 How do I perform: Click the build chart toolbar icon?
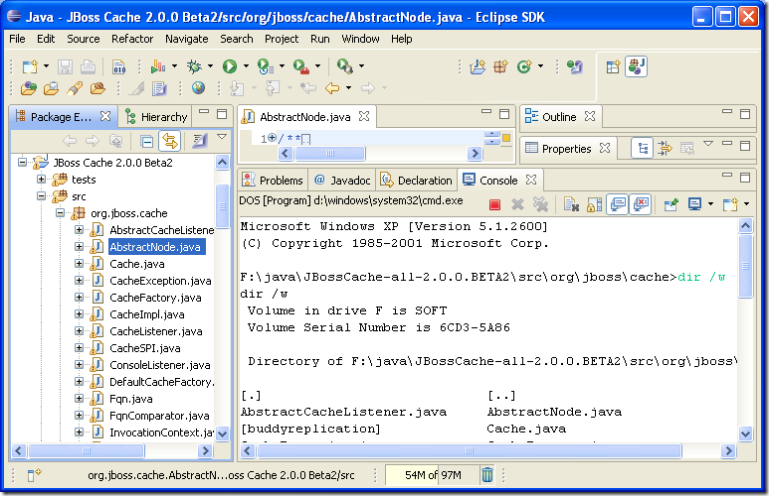[x=158, y=66]
